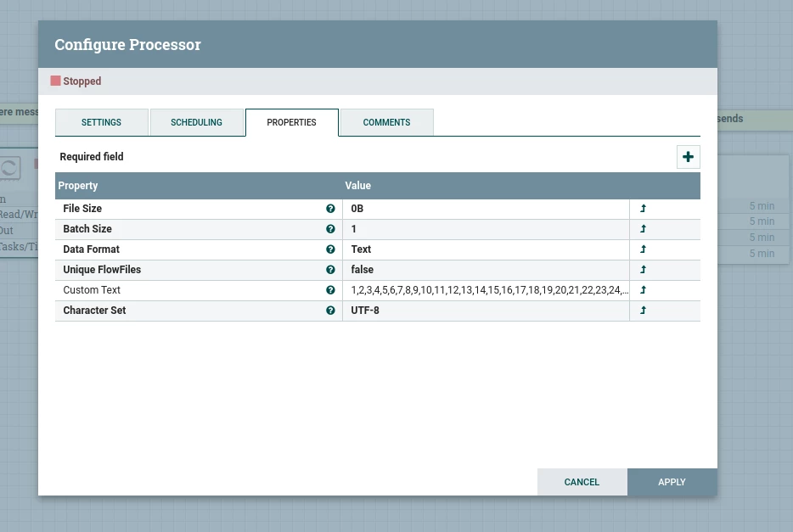Click the arrow icon in File Size row

[x=643, y=208]
